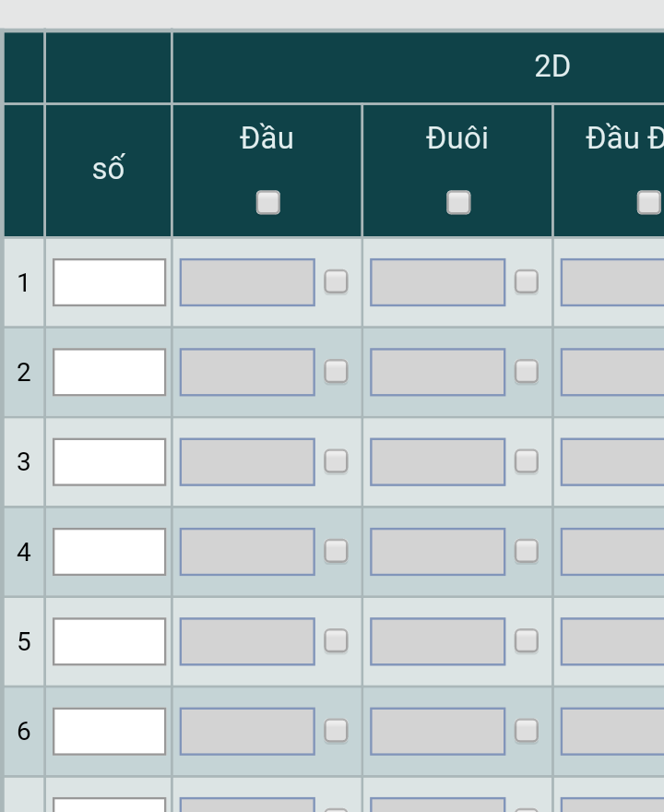The height and width of the screenshot is (812, 664).
Task: Click the số input field in row 2
Action: 109,372
